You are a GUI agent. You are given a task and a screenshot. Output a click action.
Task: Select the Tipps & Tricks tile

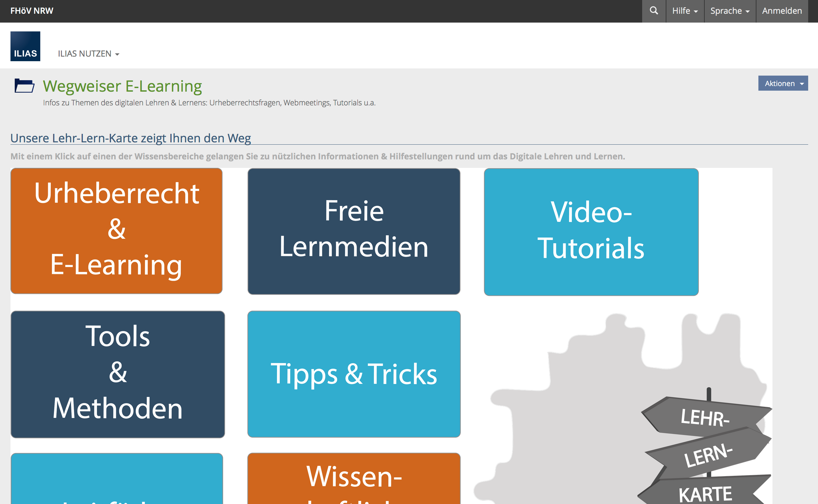click(353, 374)
